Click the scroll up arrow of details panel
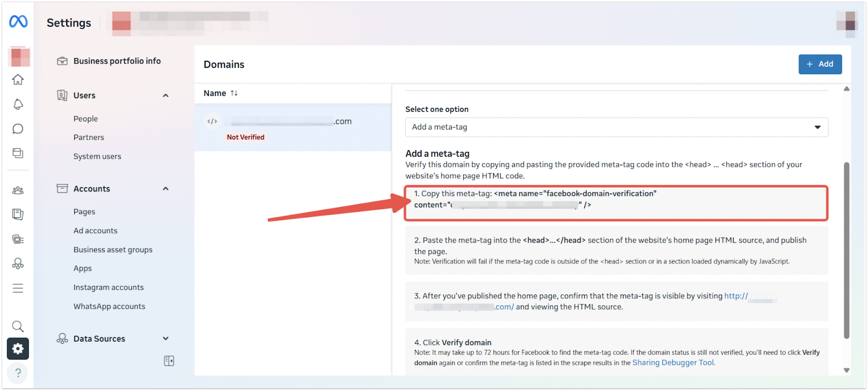Viewport: 868px width, 391px height. point(846,88)
